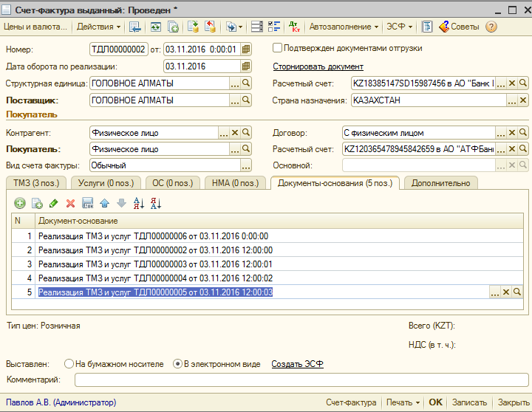
Task: Click Цены и валюта... button
Action: 35,27
